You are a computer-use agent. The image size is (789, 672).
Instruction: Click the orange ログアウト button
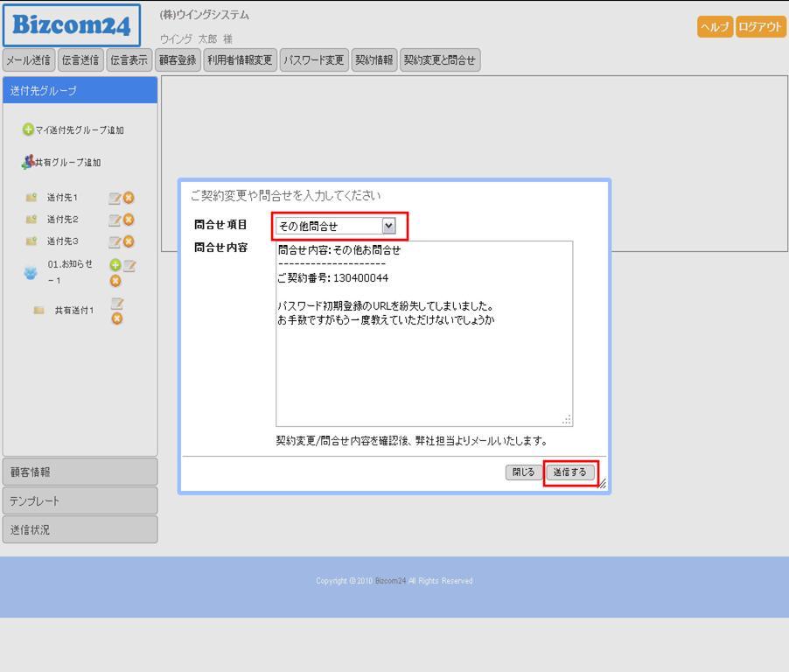pos(760,27)
